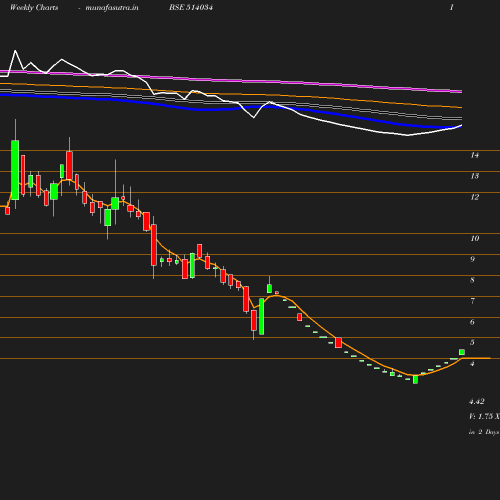Click the price axis label 4

point(472,364)
